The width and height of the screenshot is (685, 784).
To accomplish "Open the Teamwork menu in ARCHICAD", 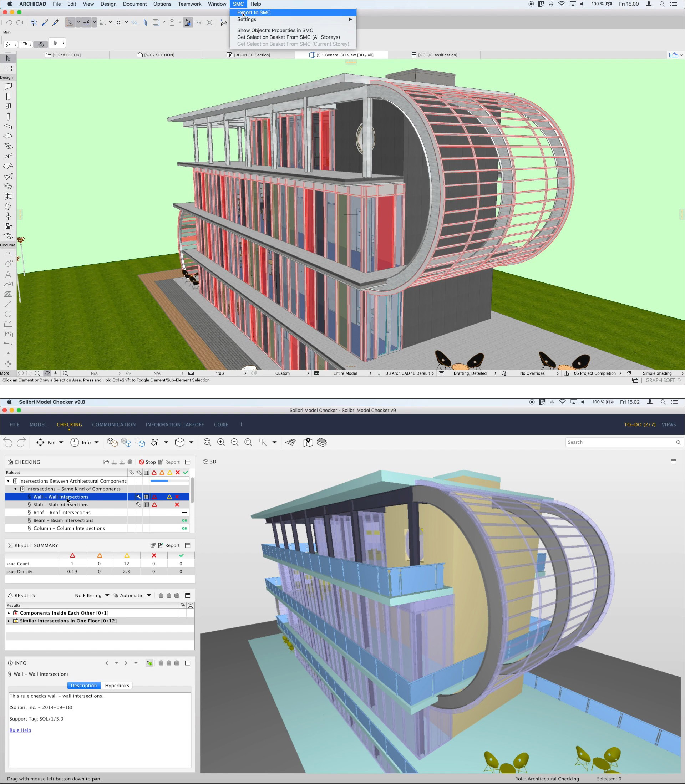I will tap(189, 4).
